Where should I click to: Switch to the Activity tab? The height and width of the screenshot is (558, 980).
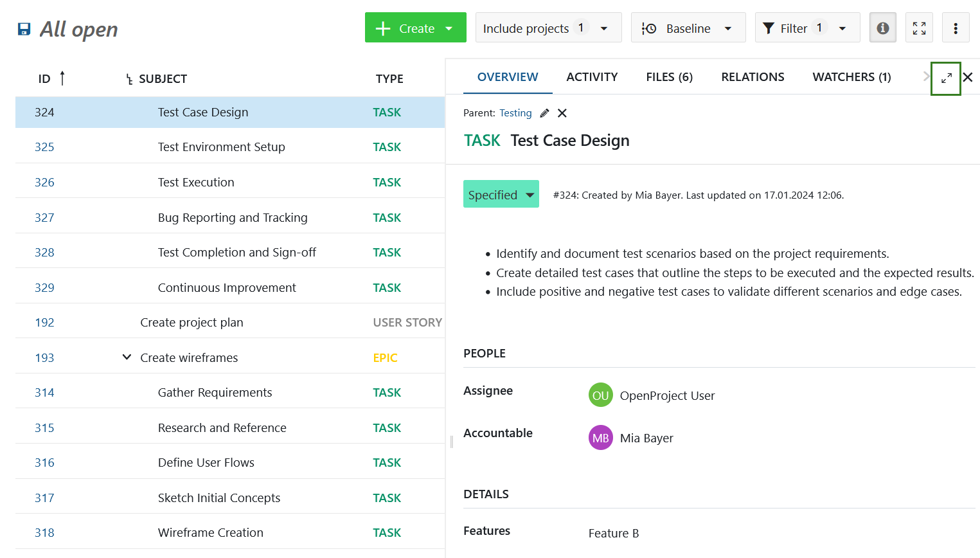pos(591,77)
